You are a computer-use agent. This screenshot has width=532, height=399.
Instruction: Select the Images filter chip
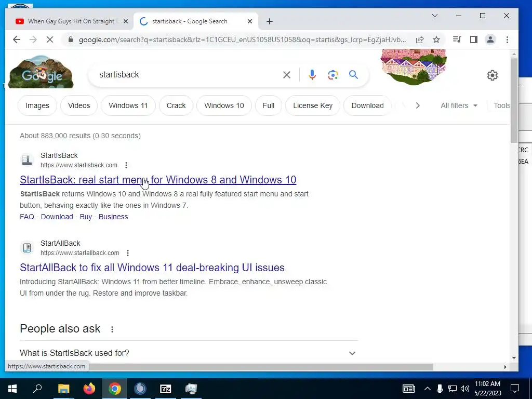click(x=37, y=105)
